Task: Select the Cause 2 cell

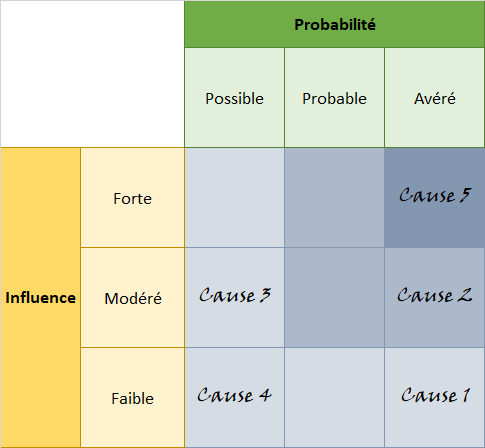Action: 435,298
